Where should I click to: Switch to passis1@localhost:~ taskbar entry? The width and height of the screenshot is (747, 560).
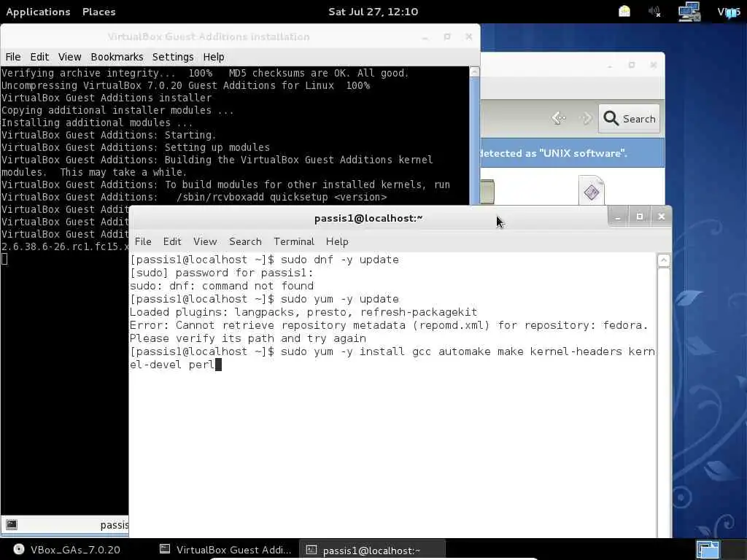tap(372, 550)
